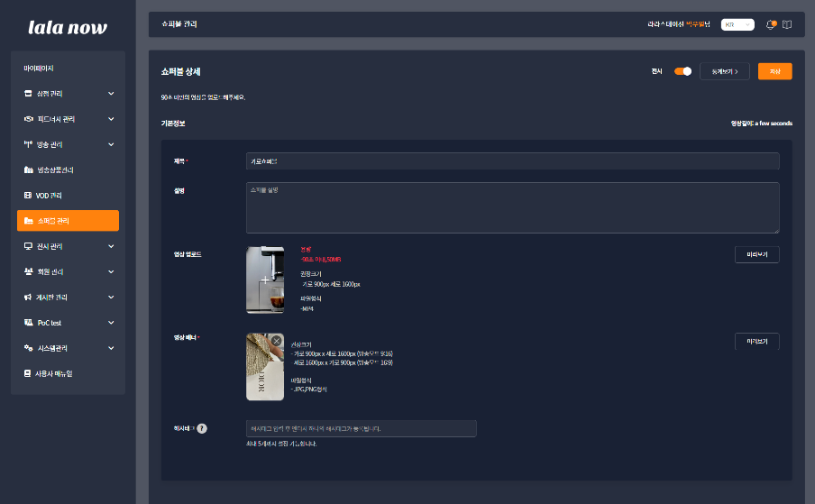
Task: Click the hashtag help question mark icon
Action: pyautogui.click(x=202, y=428)
